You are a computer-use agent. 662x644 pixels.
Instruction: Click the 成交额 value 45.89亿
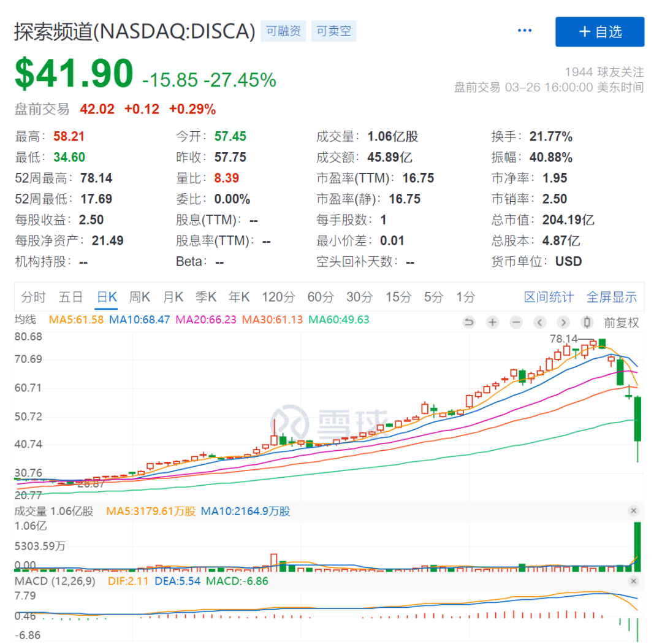tap(390, 157)
